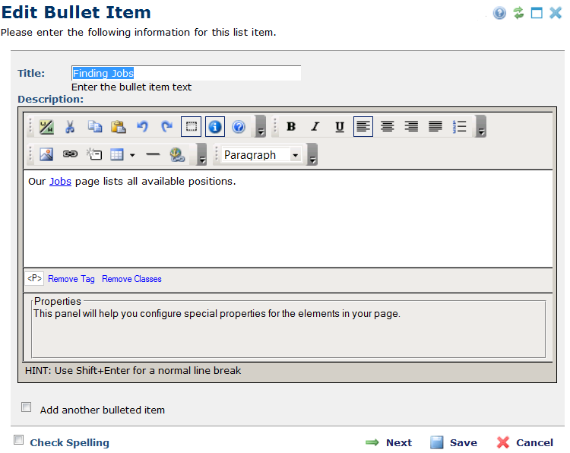570x453 pixels.
Task: Click the Paste clipboard icon
Action: pos(119,127)
